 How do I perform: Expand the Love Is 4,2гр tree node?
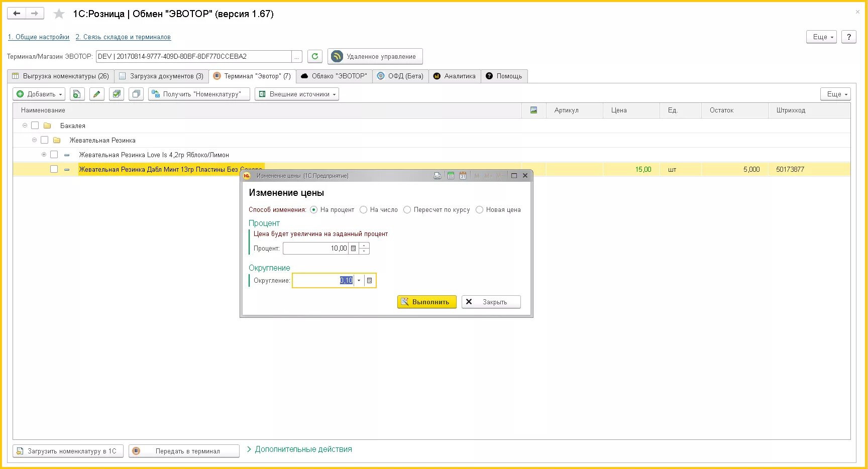44,154
